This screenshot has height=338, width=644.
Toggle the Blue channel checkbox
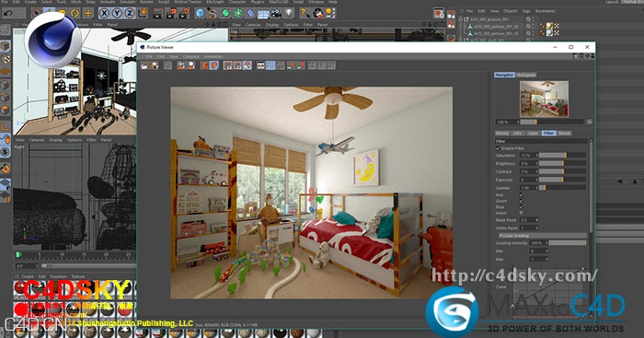pyautogui.click(x=522, y=207)
